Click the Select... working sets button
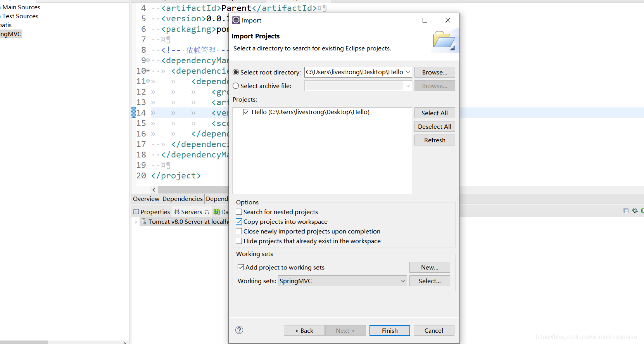 click(430, 281)
